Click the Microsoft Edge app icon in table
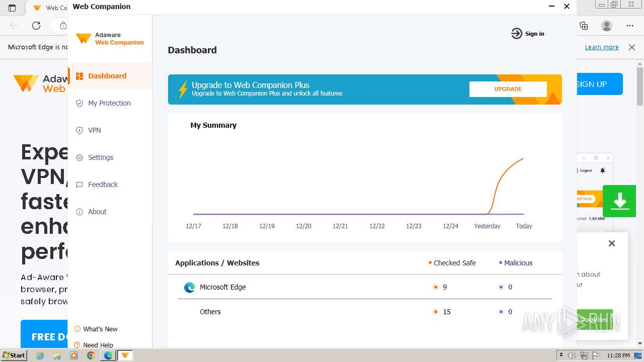 click(x=189, y=287)
